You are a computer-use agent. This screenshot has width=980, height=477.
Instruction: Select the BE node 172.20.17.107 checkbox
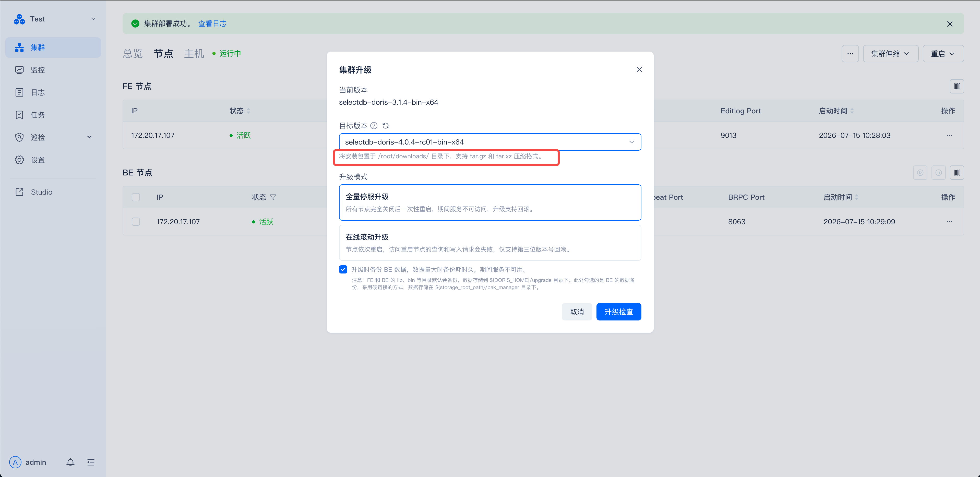tap(136, 222)
